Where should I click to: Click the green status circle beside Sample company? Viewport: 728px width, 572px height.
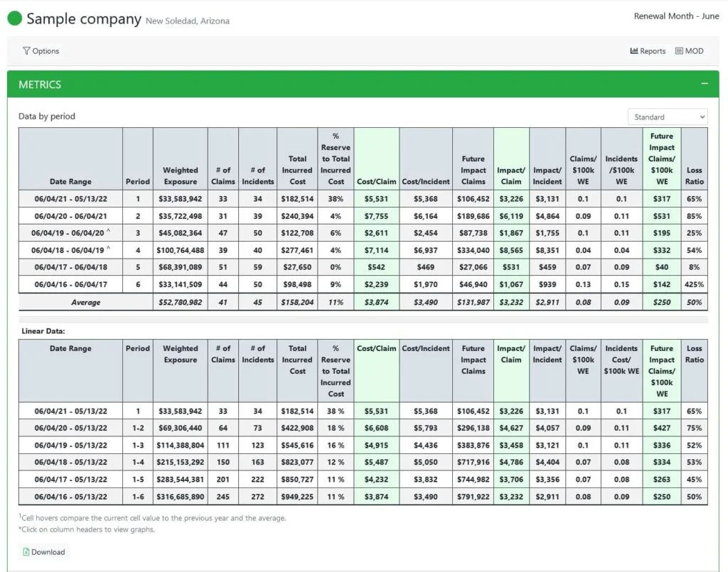point(14,18)
